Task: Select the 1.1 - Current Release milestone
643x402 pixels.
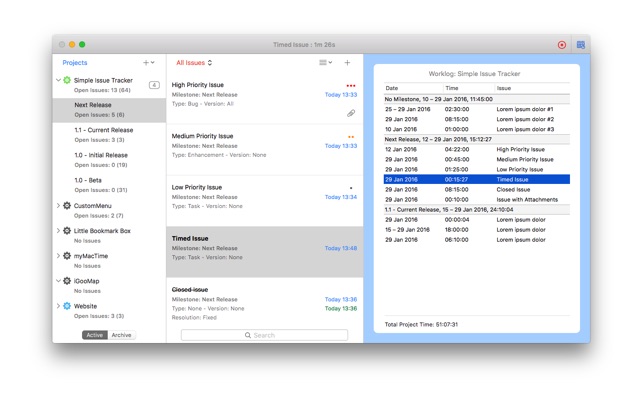Action: [x=103, y=130]
